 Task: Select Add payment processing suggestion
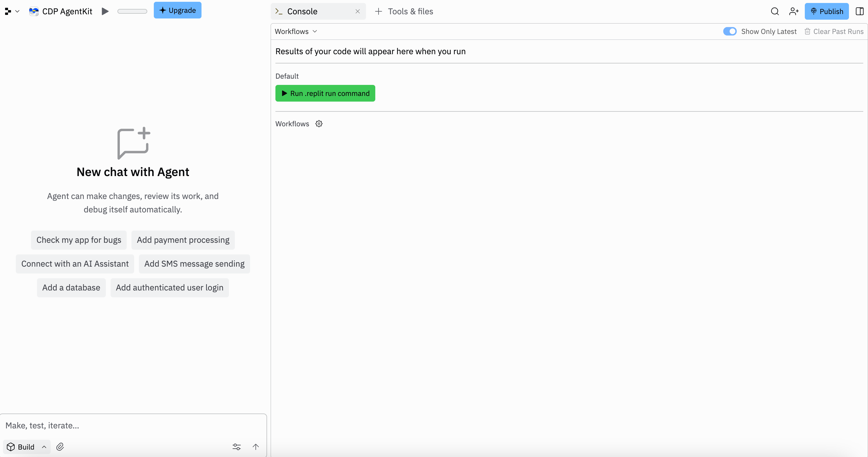183,240
